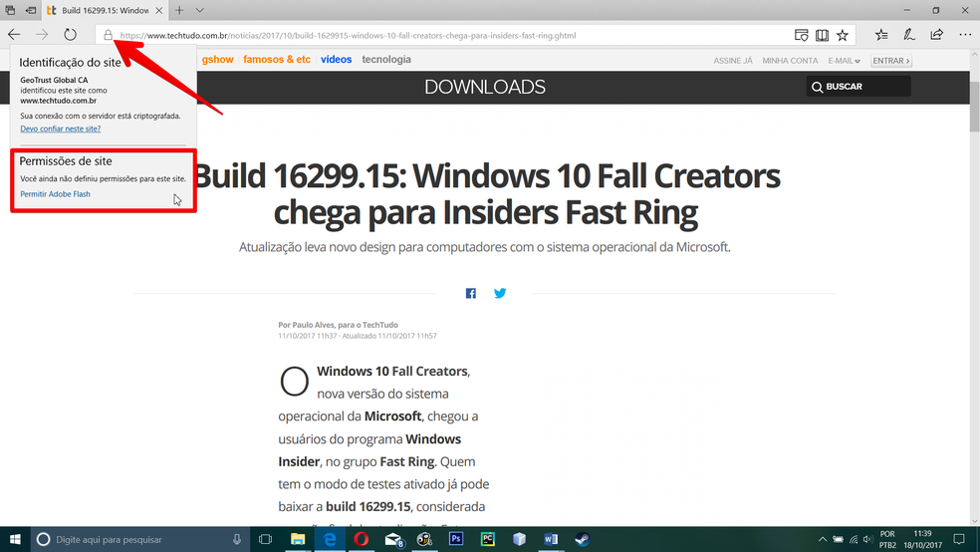980x552 pixels.
Task: Click the Cortana search box in taskbar
Action: 140,539
